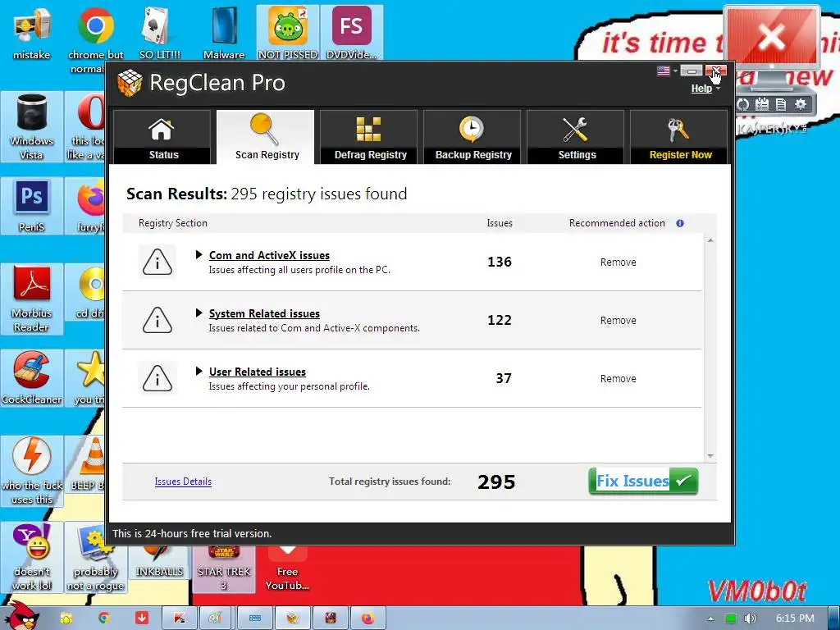Click the Kaspersky gadget settings gear

(x=801, y=104)
